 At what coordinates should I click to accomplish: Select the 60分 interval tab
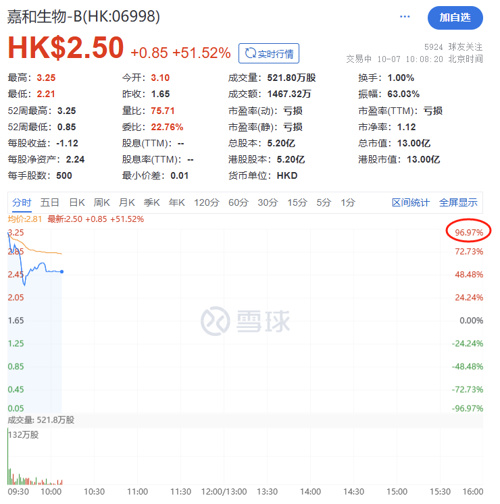coord(238,202)
